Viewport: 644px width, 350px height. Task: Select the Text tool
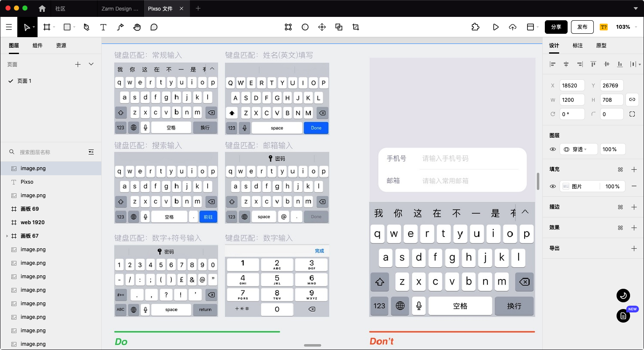[103, 27]
